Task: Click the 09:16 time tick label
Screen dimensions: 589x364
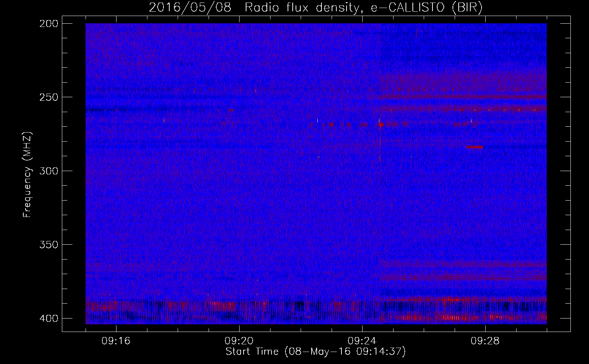Action: point(116,341)
